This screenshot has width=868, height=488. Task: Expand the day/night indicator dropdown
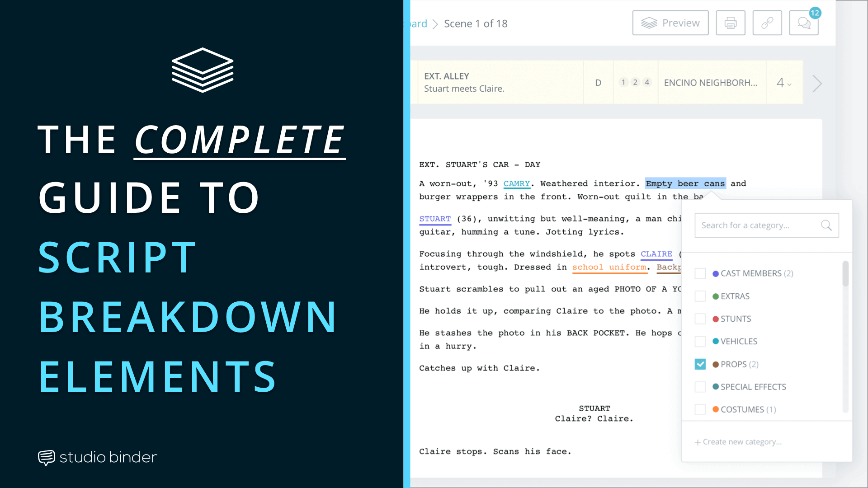click(x=598, y=82)
